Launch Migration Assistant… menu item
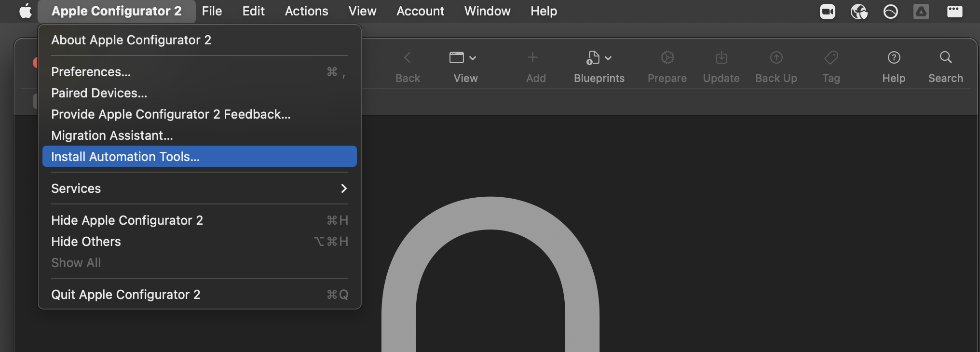 (199, 135)
